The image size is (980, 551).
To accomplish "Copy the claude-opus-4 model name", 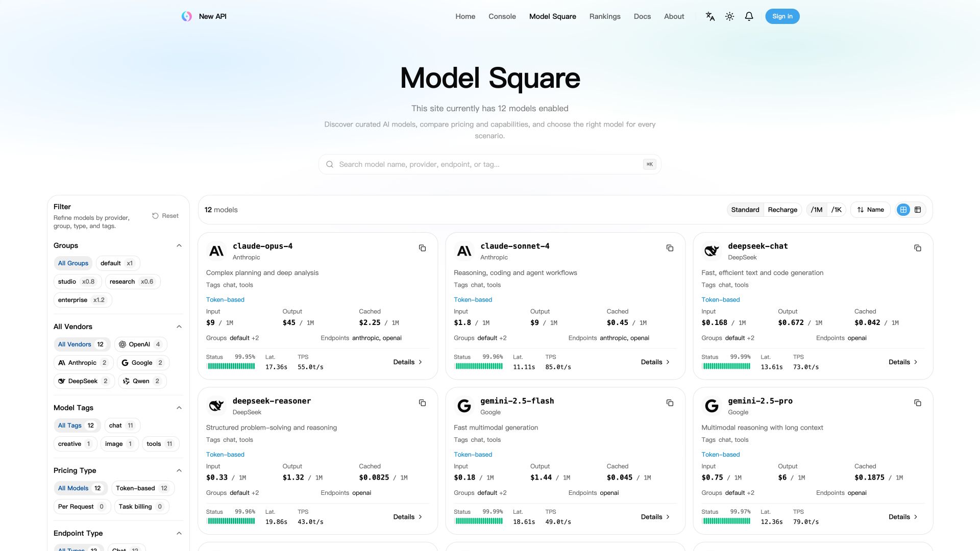I will coord(422,248).
